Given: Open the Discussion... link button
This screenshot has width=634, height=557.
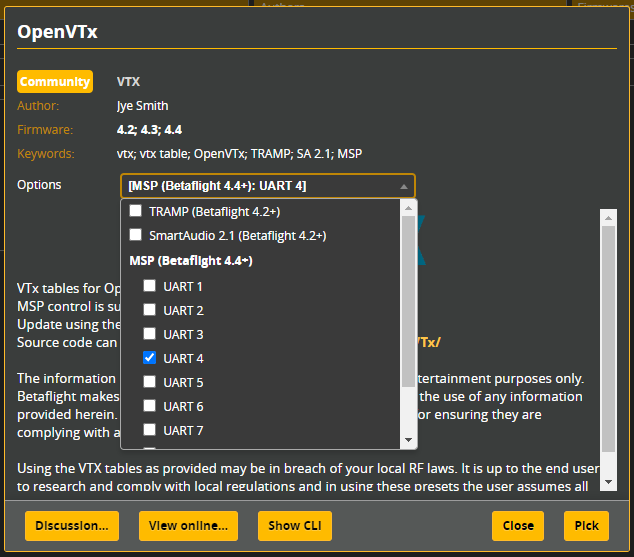Looking at the screenshot, I should click(x=72, y=525).
